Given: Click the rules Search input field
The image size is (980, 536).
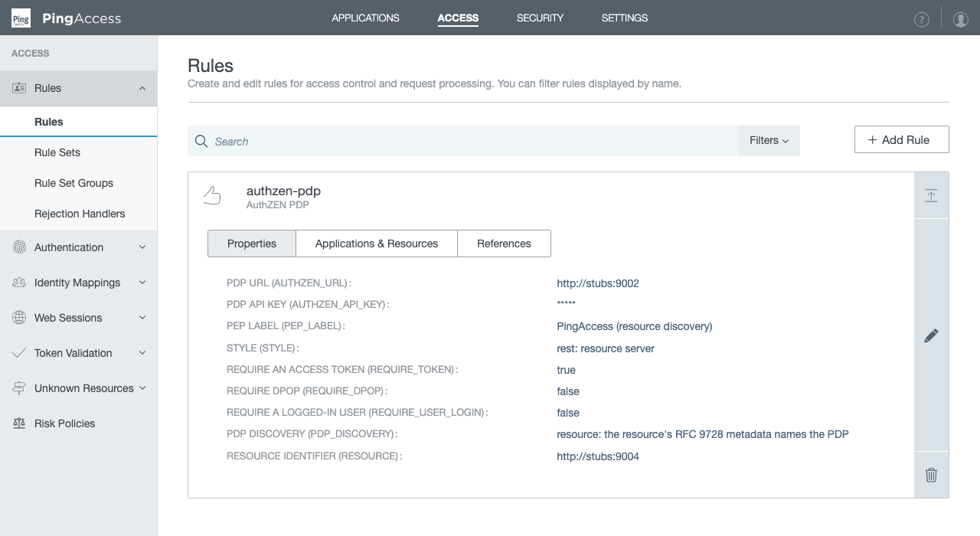Looking at the screenshot, I should click(x=462, y=141).
